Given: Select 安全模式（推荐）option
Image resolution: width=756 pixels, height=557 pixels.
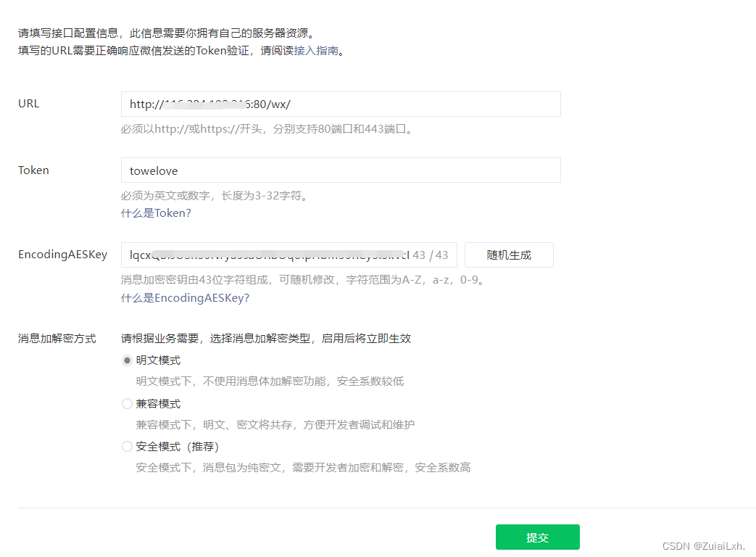Looking at the screenshot, I should click(127, 446).
